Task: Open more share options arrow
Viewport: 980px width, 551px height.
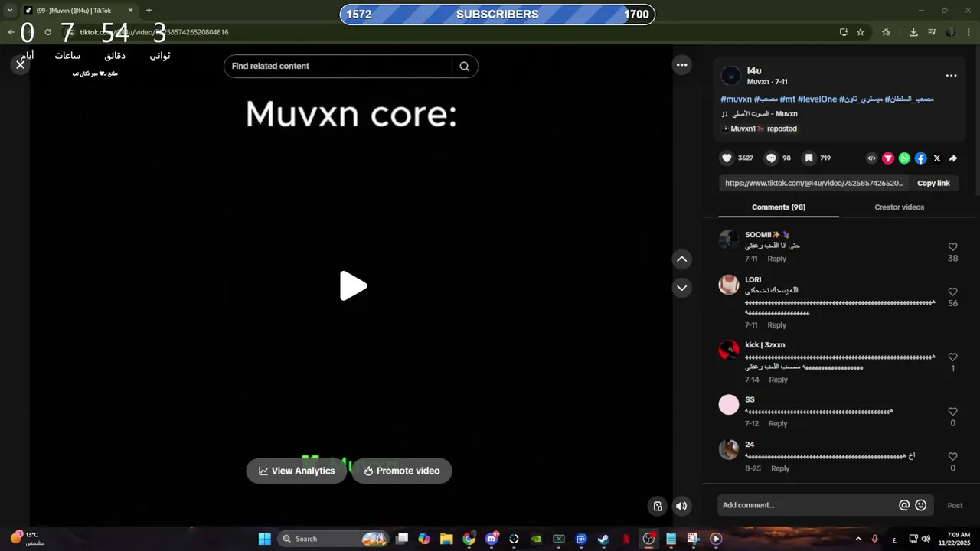Action: pos(953,158)
